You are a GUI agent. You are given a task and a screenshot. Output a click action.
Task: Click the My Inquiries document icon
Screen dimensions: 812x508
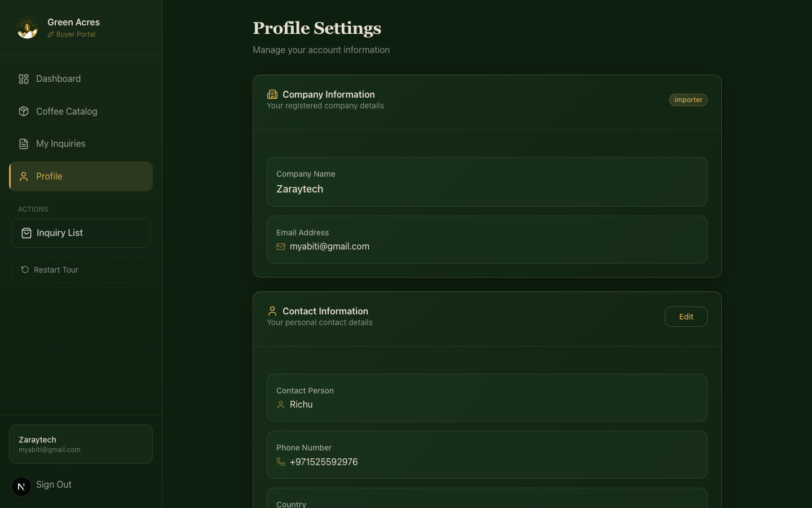[24, 144]
